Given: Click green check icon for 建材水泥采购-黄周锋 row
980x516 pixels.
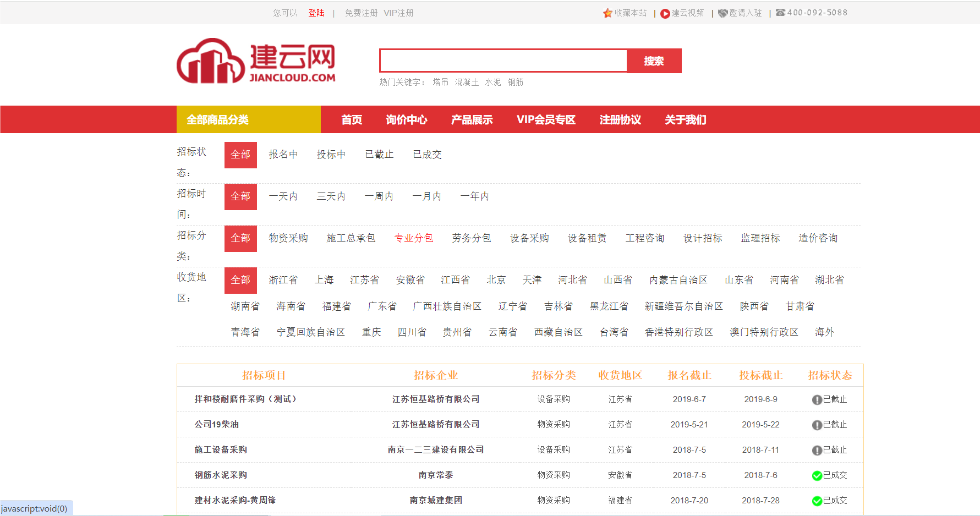Looking at the screenshot, I should 817,501.
